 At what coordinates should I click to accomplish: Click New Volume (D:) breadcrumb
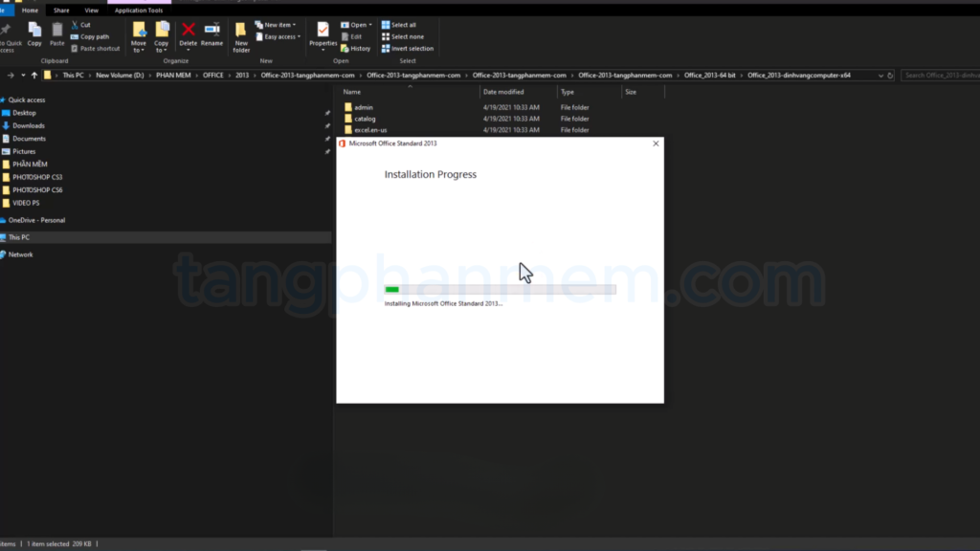click(120, 75)
